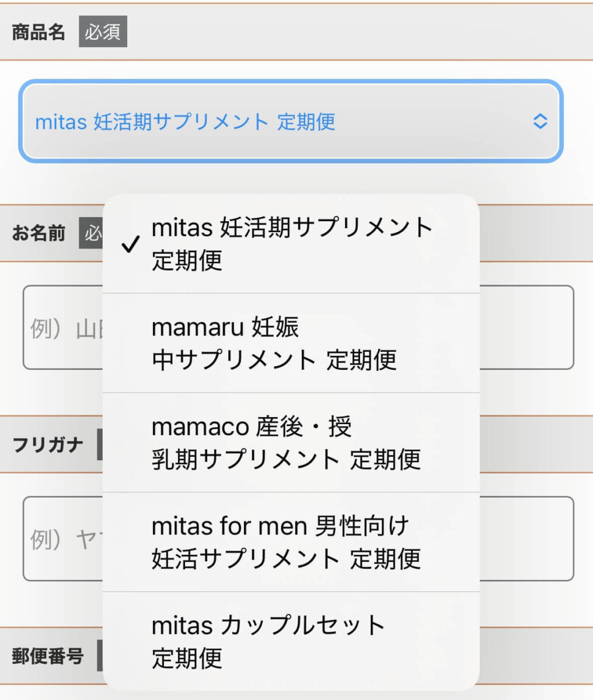This screenshot has width=593, height=700.
Task: Select mitas for men 男性向け妊活サプリメント option
Action: pyautogui.click(x=286, y=542)
